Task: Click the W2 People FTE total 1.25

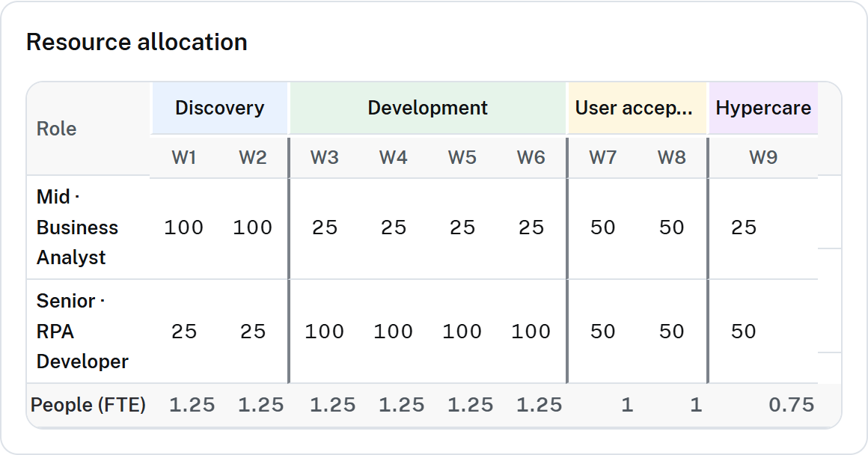Action: [x=260, y=405]
